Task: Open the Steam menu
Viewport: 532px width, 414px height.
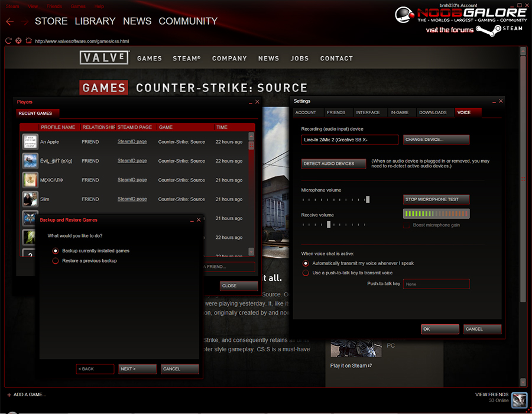Action: 12,6
